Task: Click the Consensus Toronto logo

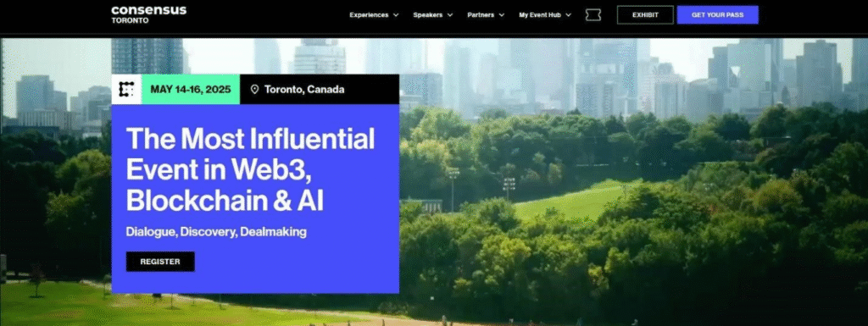Action: (148, 14)
